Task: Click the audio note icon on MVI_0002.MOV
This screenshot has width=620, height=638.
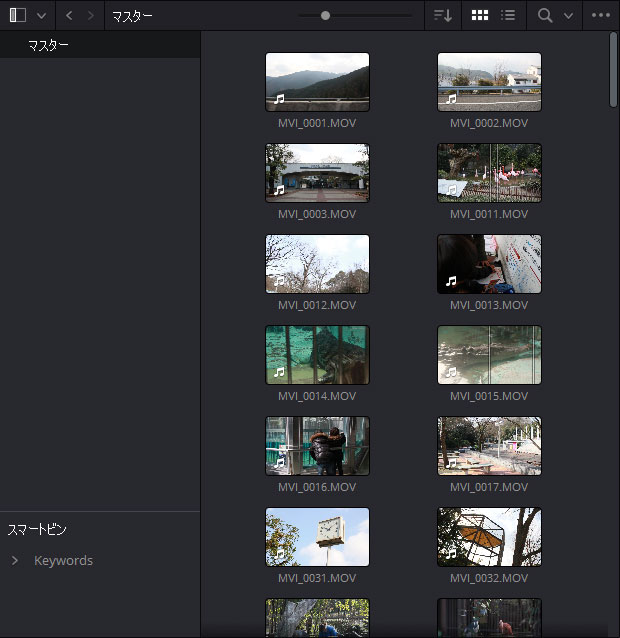Action: click(x=451, y=99)
